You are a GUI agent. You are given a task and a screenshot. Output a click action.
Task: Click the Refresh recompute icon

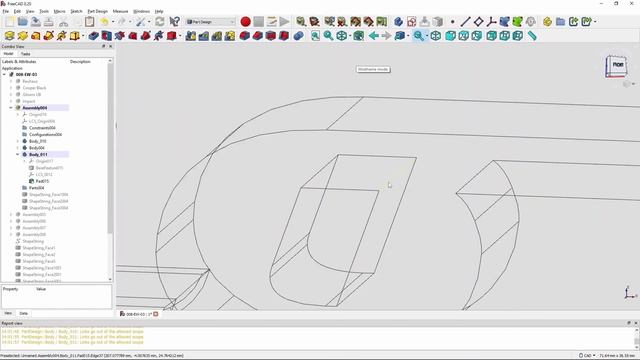tap(160, 22)
